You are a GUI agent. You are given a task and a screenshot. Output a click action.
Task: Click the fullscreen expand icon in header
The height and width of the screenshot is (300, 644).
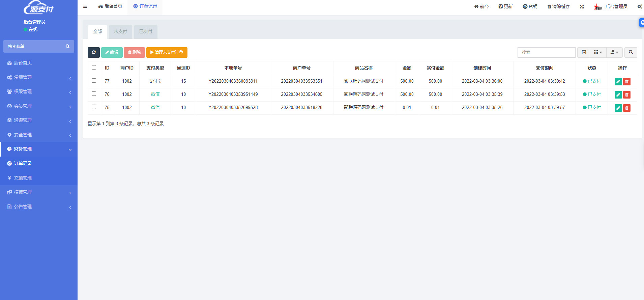[582, 6]
